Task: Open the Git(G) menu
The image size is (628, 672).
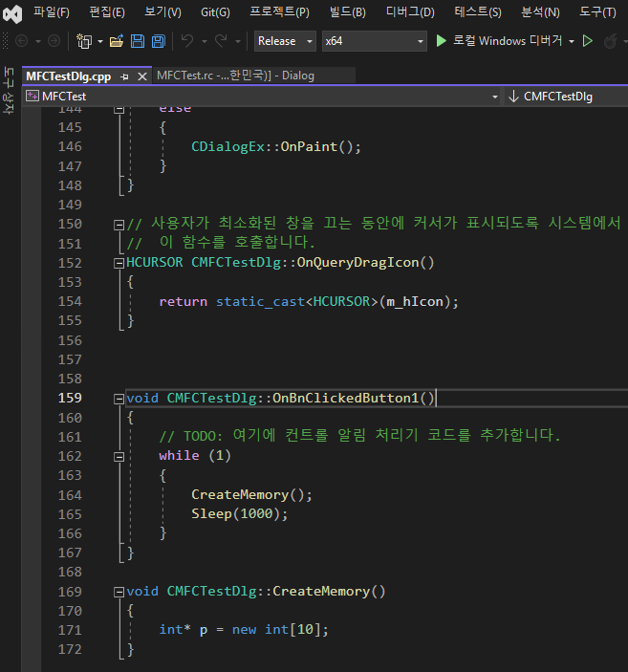Action: [x=216, y=12]
